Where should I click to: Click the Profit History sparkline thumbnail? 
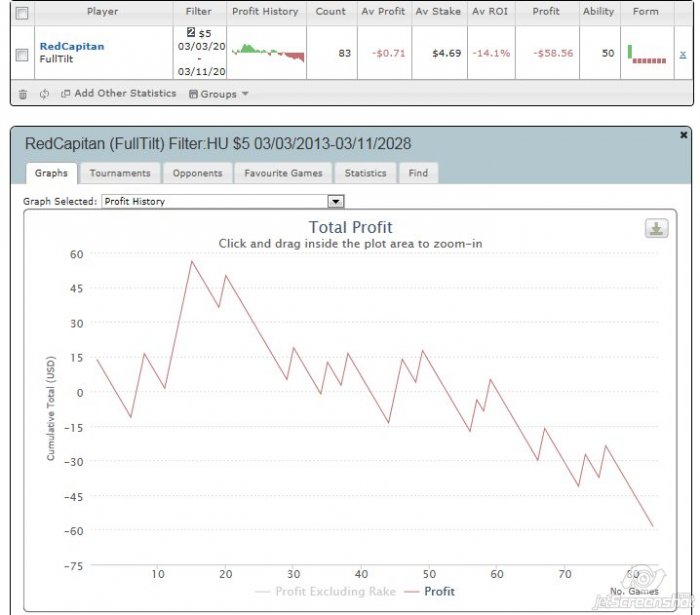268,52
